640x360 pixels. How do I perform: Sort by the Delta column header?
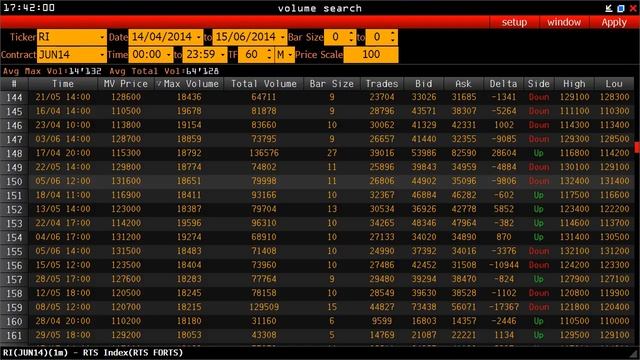coord(503,84)
